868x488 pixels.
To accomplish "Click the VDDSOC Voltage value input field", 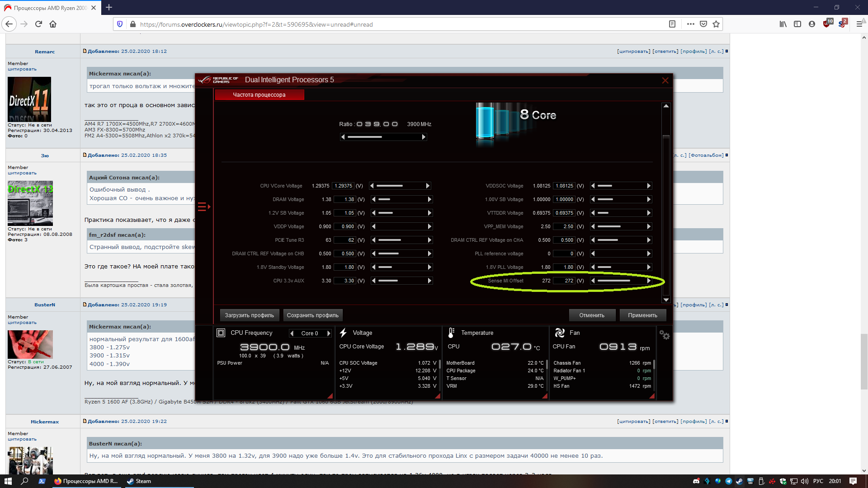I will [x=564, y=186].
